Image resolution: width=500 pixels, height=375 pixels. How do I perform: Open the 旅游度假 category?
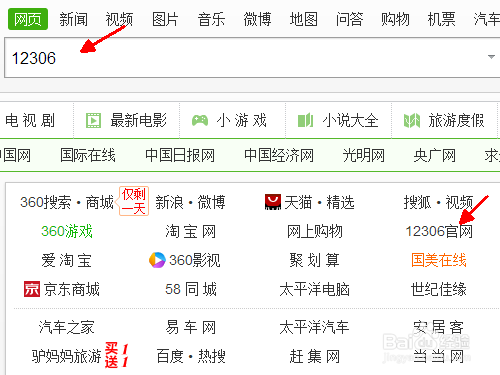456,120
